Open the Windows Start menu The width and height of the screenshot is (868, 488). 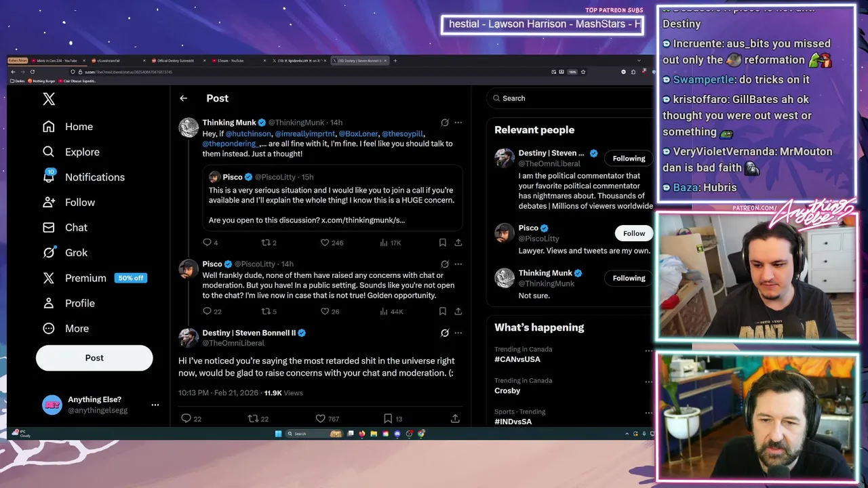tap(278, 434)
